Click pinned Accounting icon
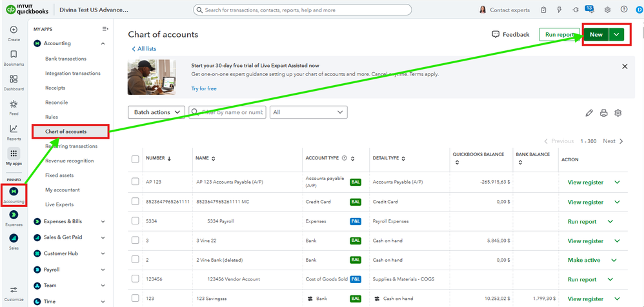The height and width of the screenshot is (307, 644). [x=14, y=192]
